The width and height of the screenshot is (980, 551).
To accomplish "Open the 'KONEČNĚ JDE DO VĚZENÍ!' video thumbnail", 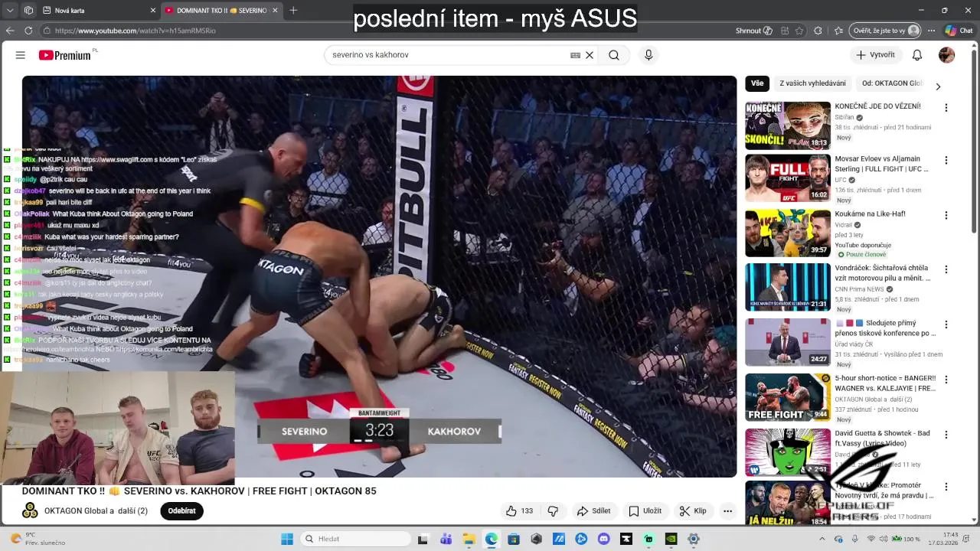I will point(788,126).
